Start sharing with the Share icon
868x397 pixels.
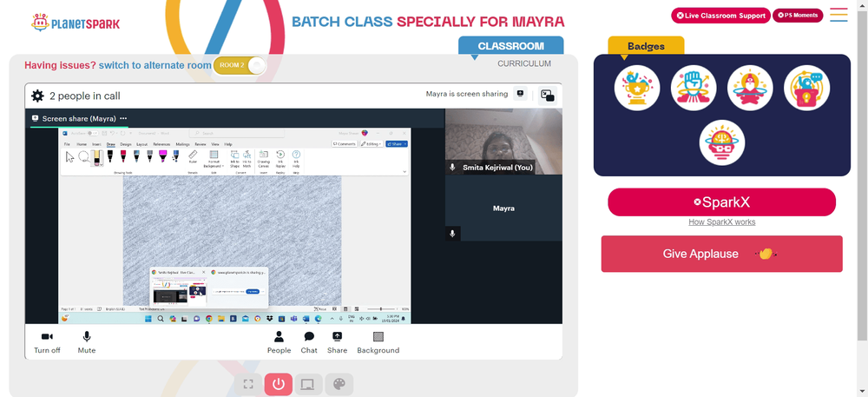pyautogui.click(x=337, y=342)
